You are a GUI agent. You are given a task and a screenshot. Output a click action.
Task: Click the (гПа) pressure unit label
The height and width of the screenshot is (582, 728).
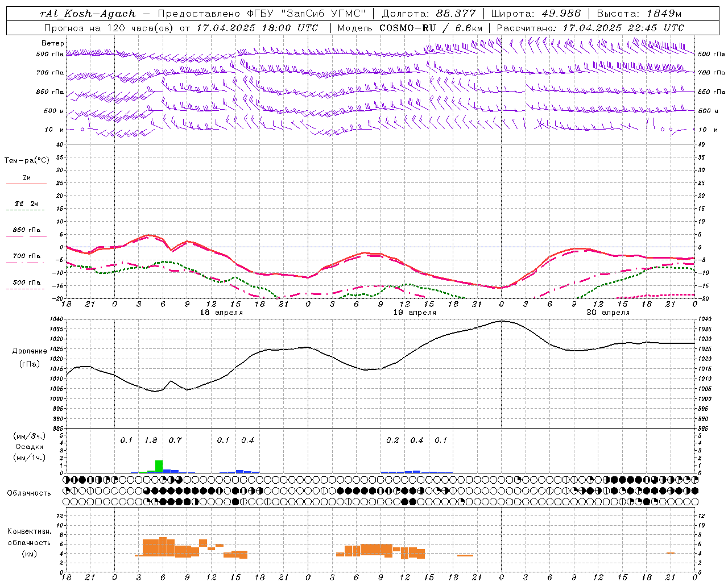point(30,364)
